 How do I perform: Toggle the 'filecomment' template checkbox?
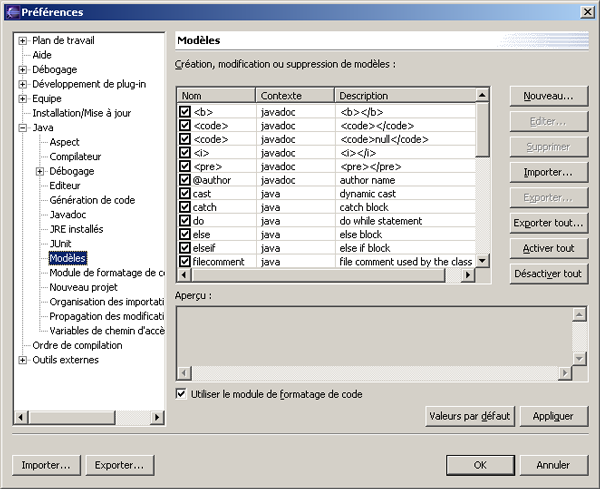coord(184,261)
